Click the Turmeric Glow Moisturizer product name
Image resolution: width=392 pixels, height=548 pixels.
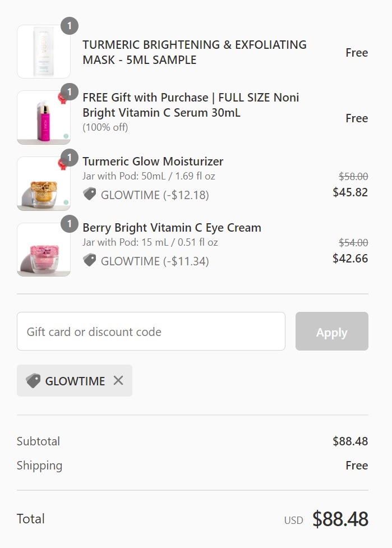[153, 162]
